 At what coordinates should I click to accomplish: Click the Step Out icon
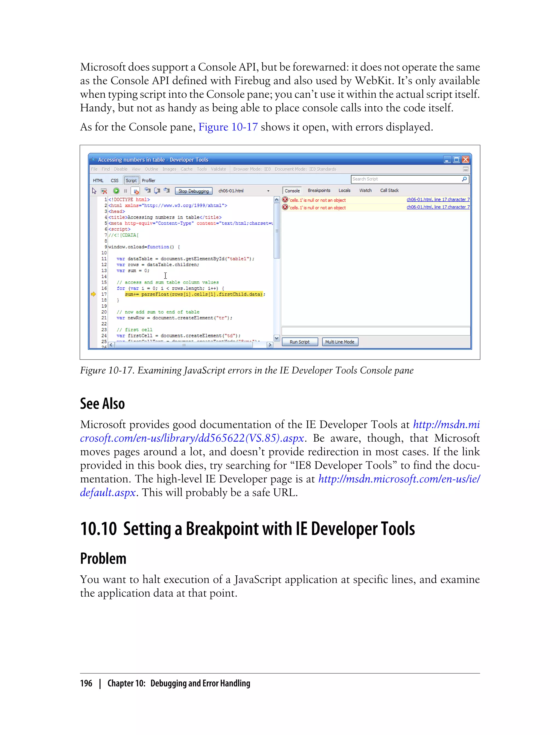coord(167,191)
